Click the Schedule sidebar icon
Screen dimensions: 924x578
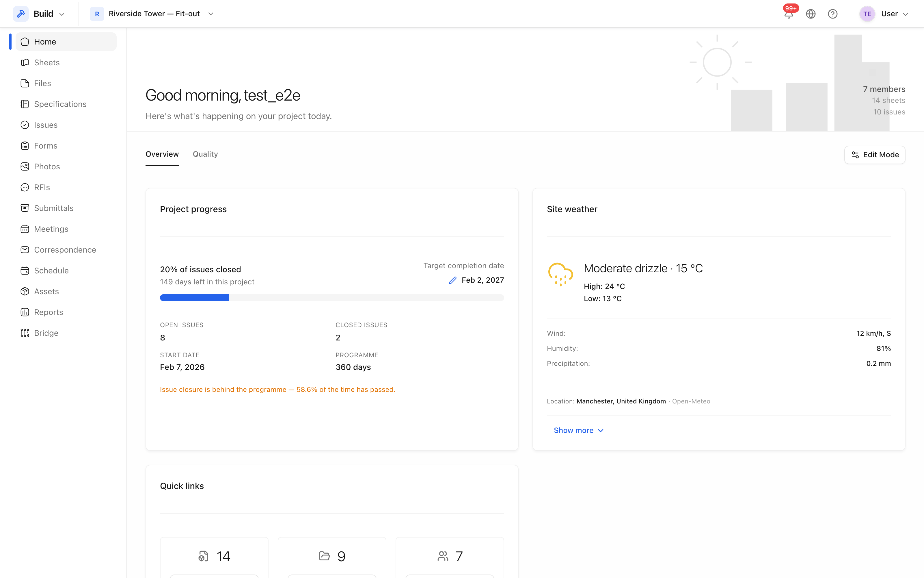[x=25, y=271]
